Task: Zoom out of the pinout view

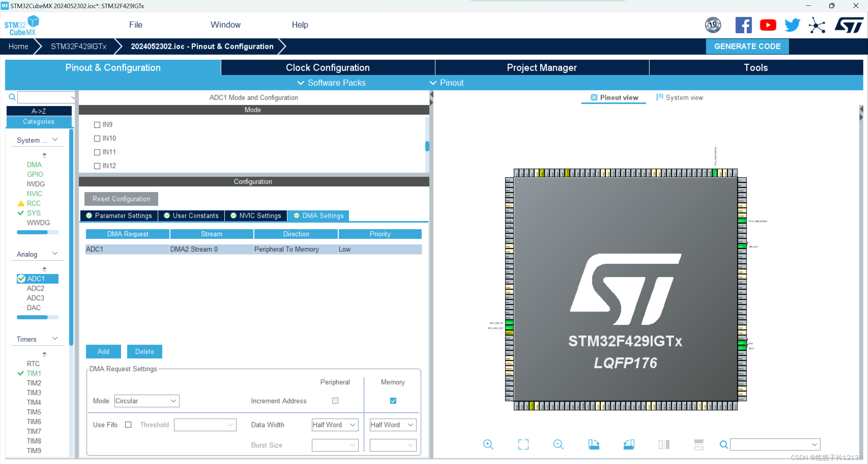Action: tap(558, 444)
